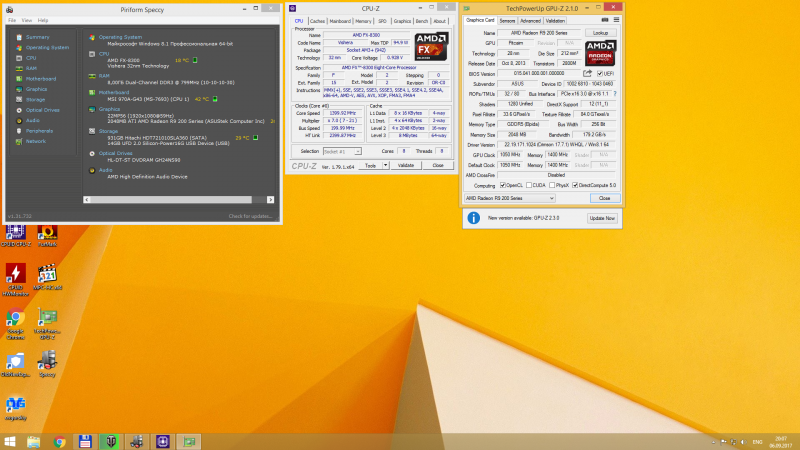Image resolution: width=800 pixels, height=450 pixels.
Task: Open the Help menu in Speccy
Action: pyautogui.click(x=43, y=20)
